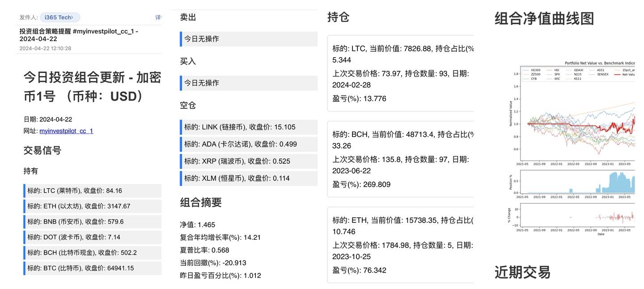Click the XLM (恒星币) row
This screenshot has height=289, width=644.
249,178
